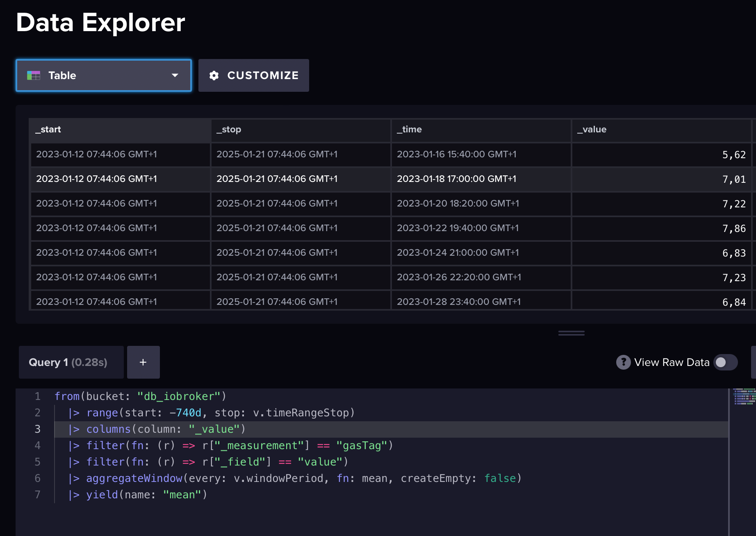Select the Query 1 tab
This screenshot has height=536, width=756.
(x=71, y=362)
